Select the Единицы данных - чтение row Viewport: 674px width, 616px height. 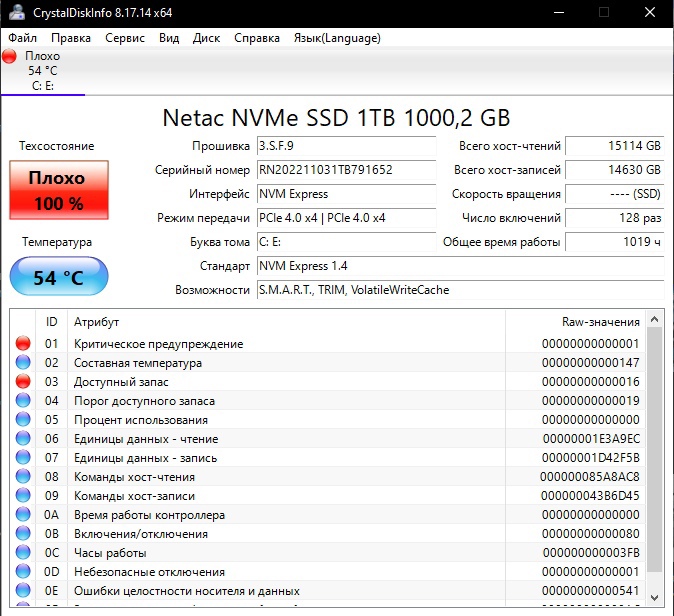(300, 439)
